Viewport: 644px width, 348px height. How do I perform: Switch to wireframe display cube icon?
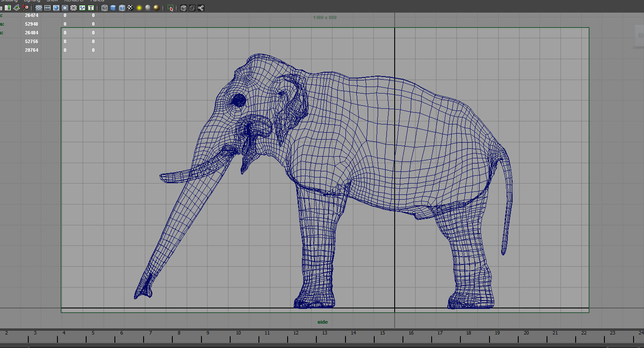pyautogui.click(x=104, y=8)
